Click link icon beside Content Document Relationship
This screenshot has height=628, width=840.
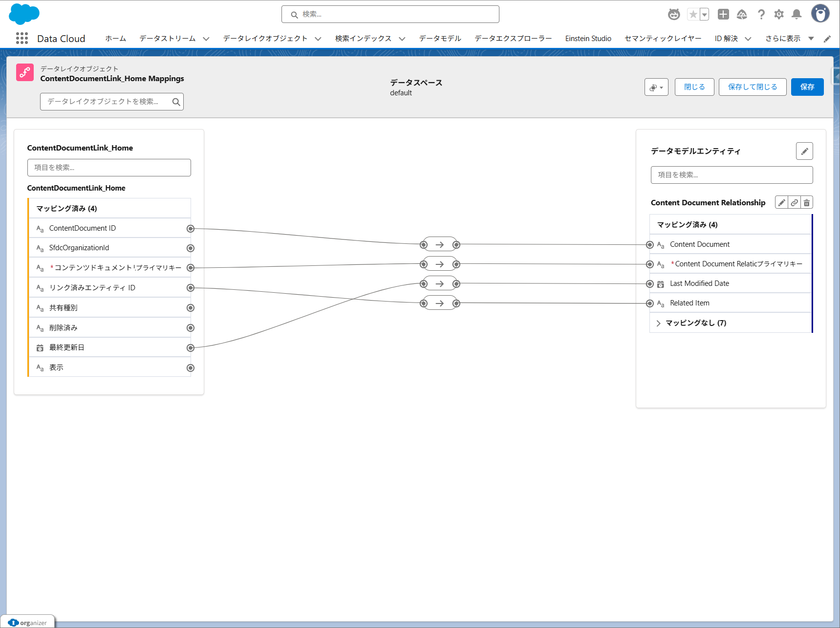[x=794, y=203]
